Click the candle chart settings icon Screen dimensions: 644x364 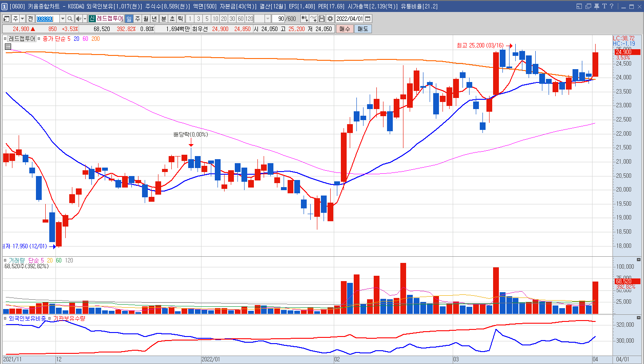tap(305, 19)
